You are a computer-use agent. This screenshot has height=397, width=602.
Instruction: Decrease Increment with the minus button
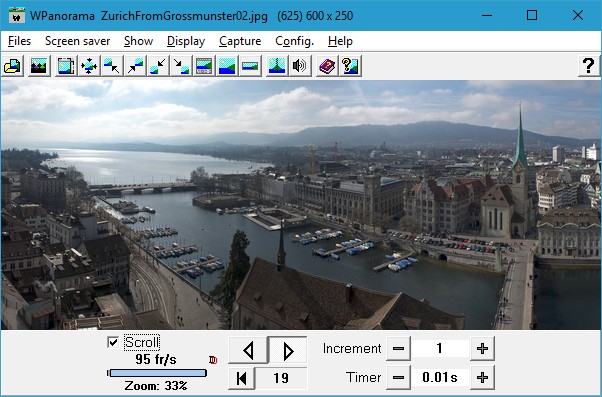coord(398,349)
